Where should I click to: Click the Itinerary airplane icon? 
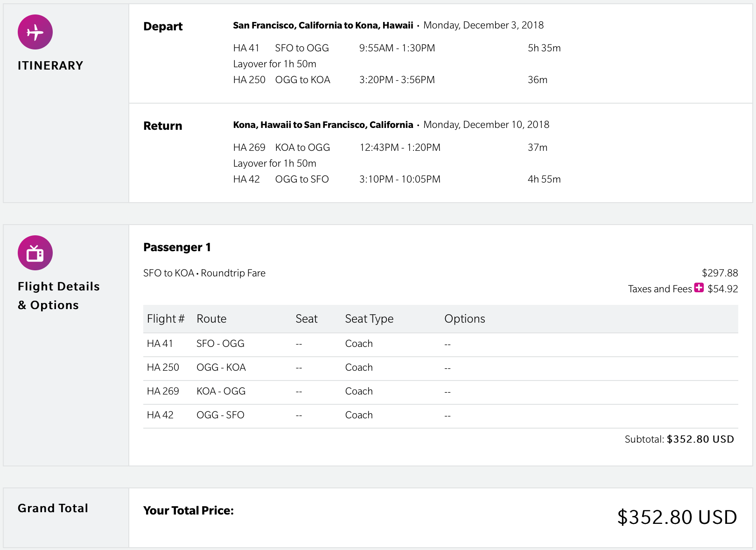tap(35, 32)
